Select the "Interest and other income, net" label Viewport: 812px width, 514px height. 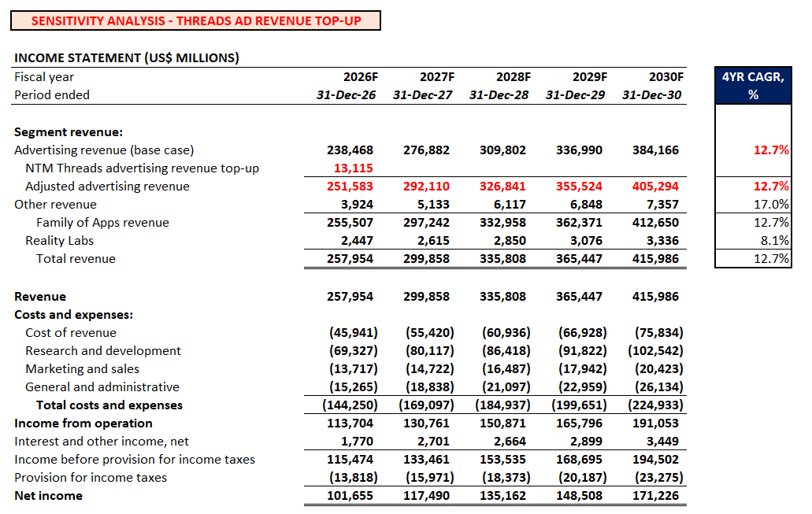pos(102,442)
